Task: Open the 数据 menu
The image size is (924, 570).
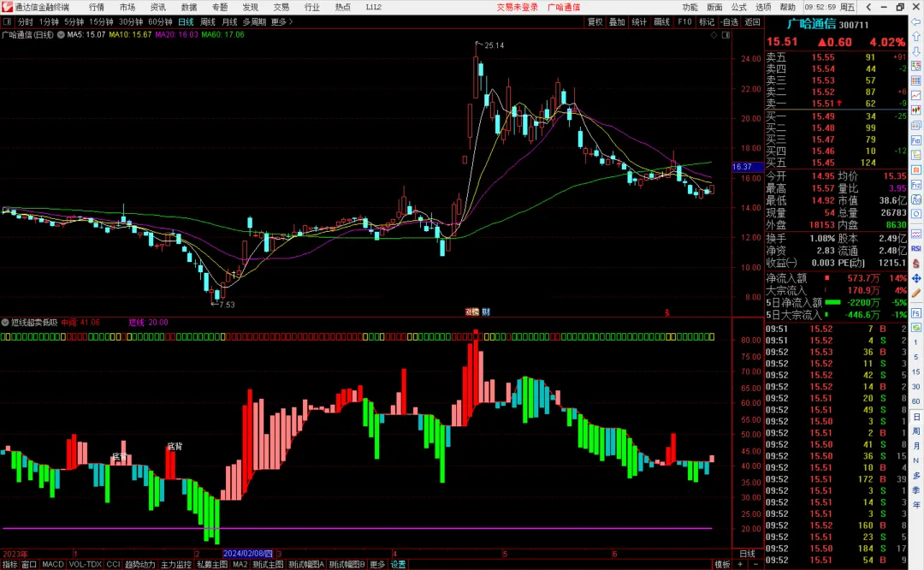Action: click(x=188, y=7)
